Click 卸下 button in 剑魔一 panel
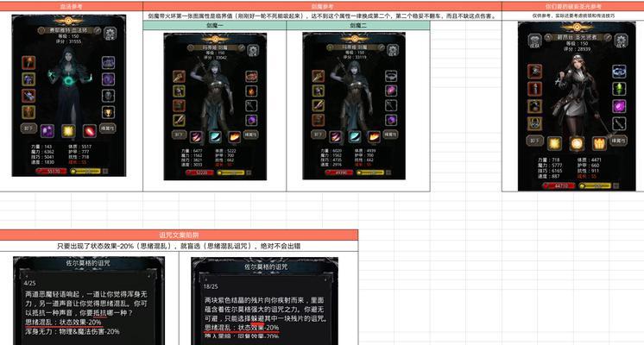 179,135
